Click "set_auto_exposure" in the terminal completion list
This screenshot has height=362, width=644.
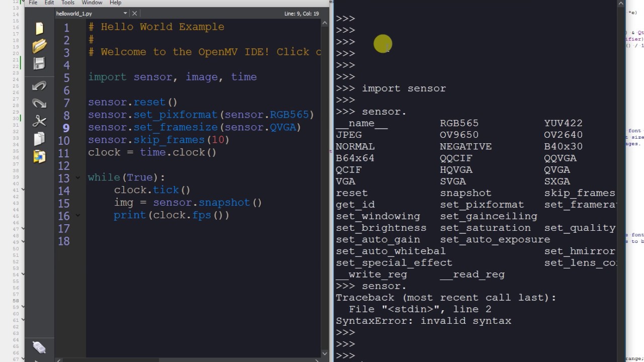[495, 239]
